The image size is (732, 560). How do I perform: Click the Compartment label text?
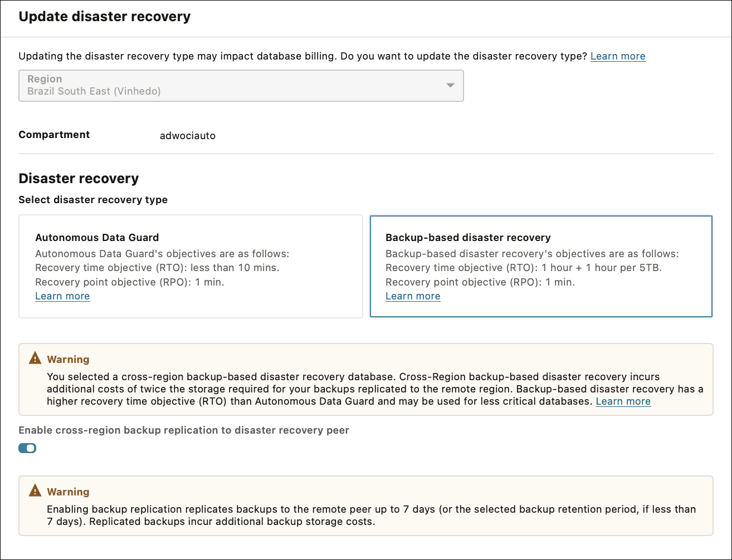pos(54,134)
